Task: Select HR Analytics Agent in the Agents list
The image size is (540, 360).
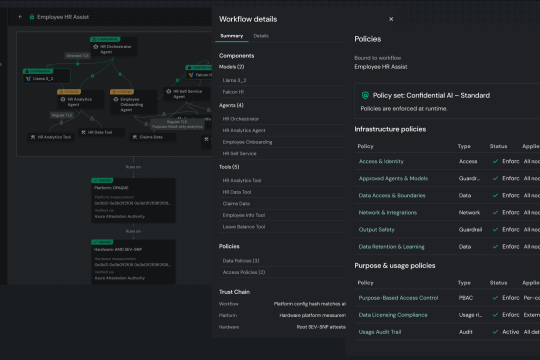Action: pyautogui.click(x=282, y=131)
